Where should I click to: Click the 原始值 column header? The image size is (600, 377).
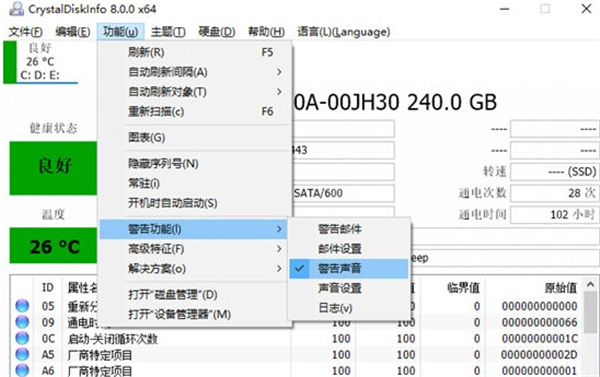click(x=561, y=287)
